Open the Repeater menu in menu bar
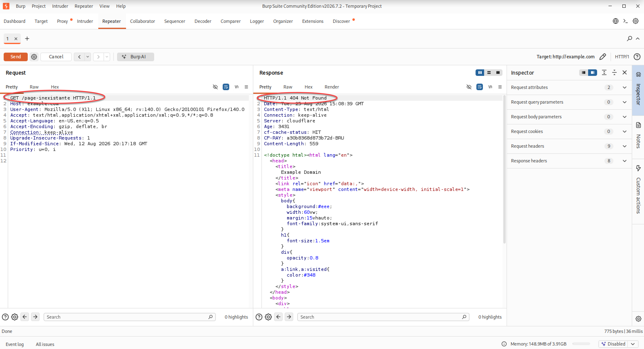This screenshot has height=349, width=644. click(x=83, y=6)
